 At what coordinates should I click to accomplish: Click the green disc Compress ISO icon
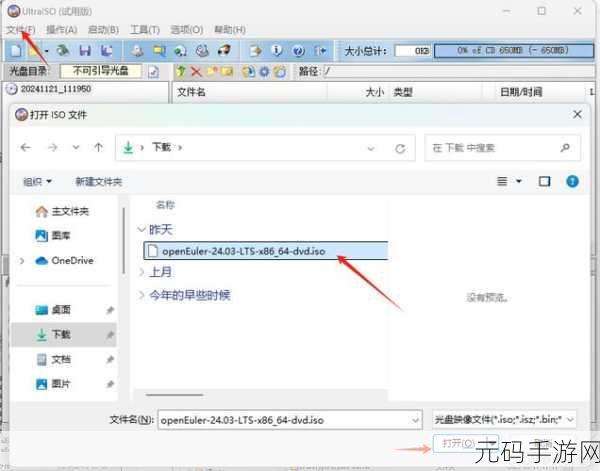[180, 51]
